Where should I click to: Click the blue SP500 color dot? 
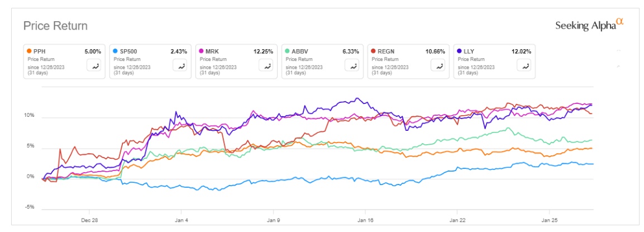[x=116, y=51]
